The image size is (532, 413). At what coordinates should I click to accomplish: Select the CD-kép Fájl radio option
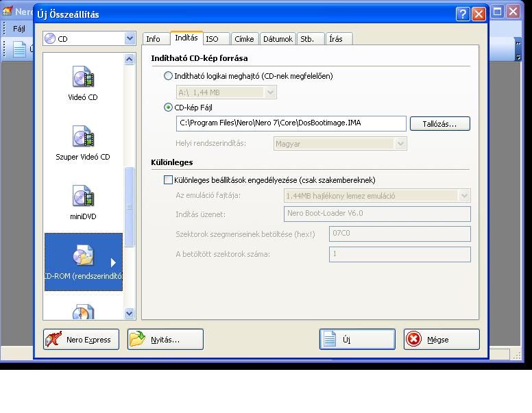(168, 108)
